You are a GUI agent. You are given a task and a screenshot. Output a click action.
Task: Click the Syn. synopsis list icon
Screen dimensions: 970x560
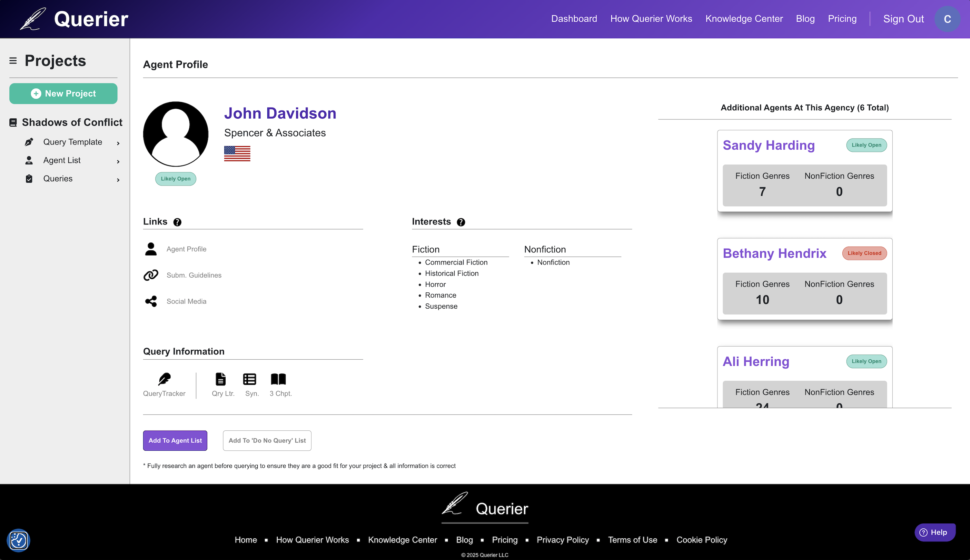pyautogui.click(x=250, y=379)
